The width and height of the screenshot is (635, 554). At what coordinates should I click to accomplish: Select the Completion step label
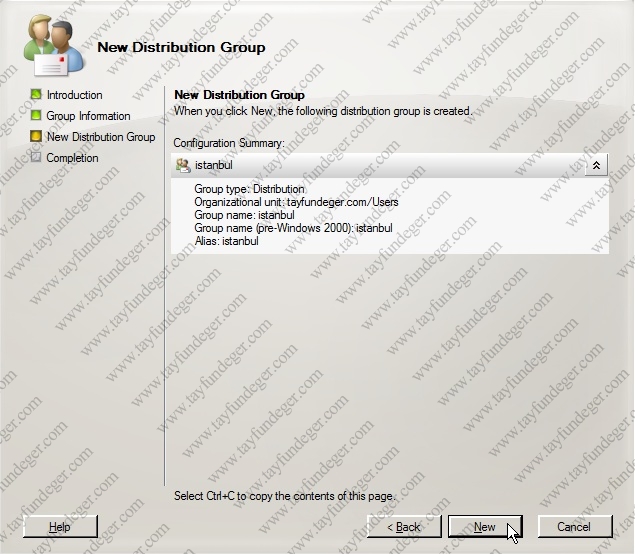tap(72, 158)
